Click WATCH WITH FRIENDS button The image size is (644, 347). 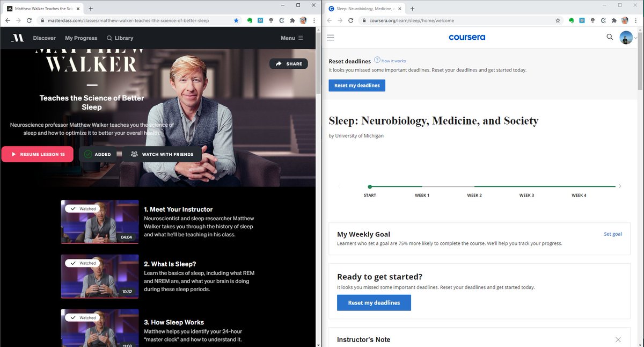(162, 154)
